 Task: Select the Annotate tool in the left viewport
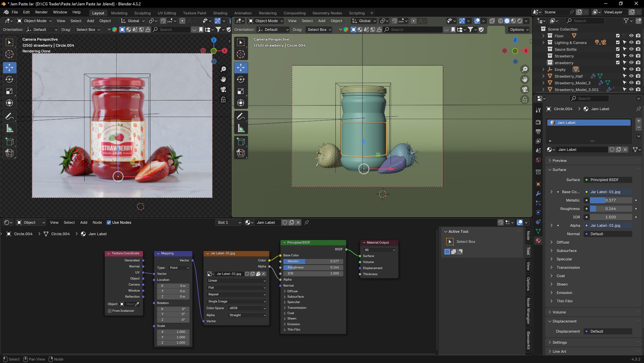[10, 117]
